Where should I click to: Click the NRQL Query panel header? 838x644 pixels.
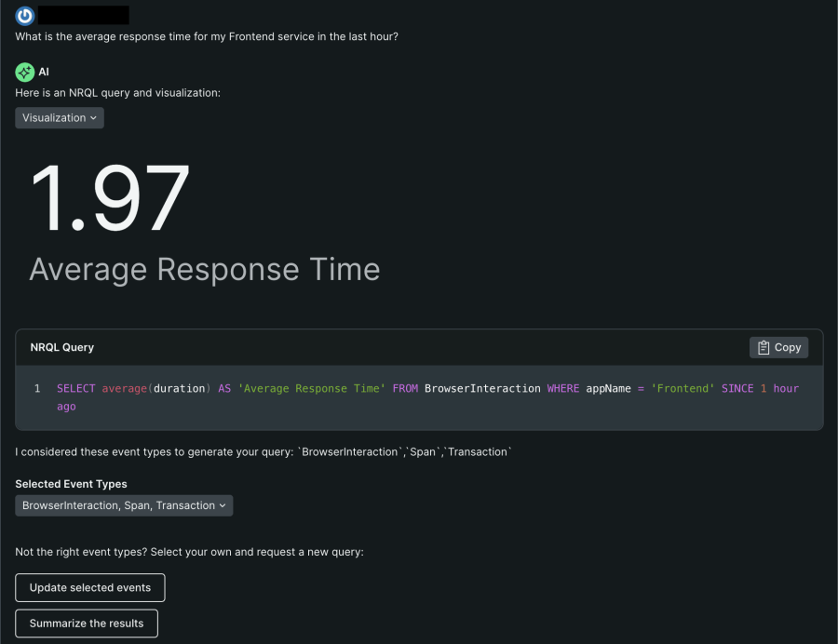(x=62, y=347)
